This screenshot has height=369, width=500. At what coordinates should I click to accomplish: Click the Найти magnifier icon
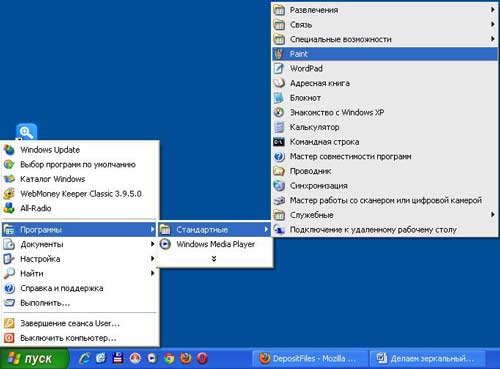coord(9,273)
